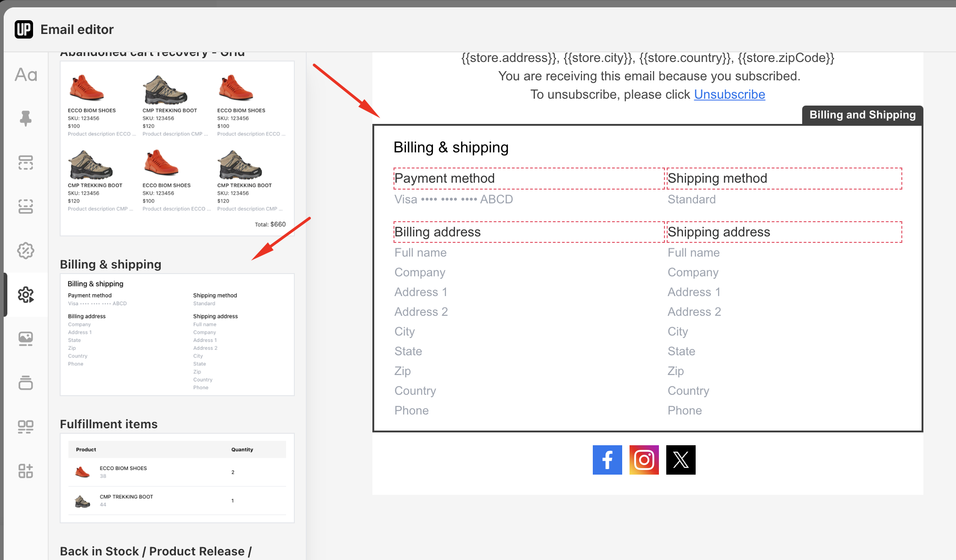The width and height of the screenshot is (956, 560).
Task: Select the gear with cursor sidebar icon
Action: click(x=26, y=295)
